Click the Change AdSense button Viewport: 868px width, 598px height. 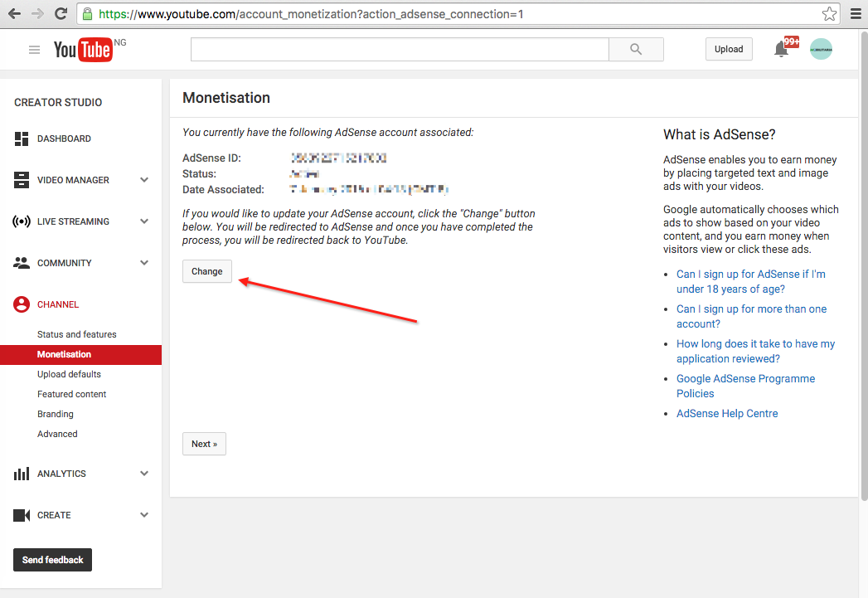pyautogui.click(x=207, y=271)
